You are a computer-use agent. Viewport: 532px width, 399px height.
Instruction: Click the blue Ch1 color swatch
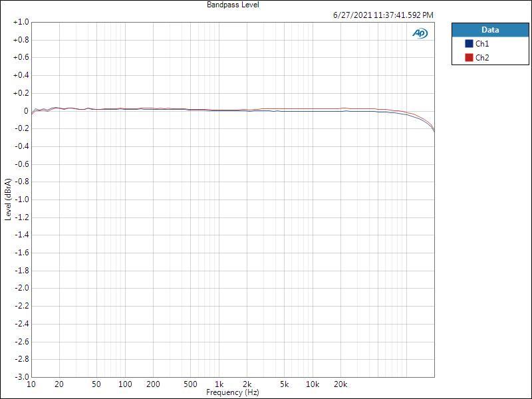pyautogui.click(x=469, y=44)
